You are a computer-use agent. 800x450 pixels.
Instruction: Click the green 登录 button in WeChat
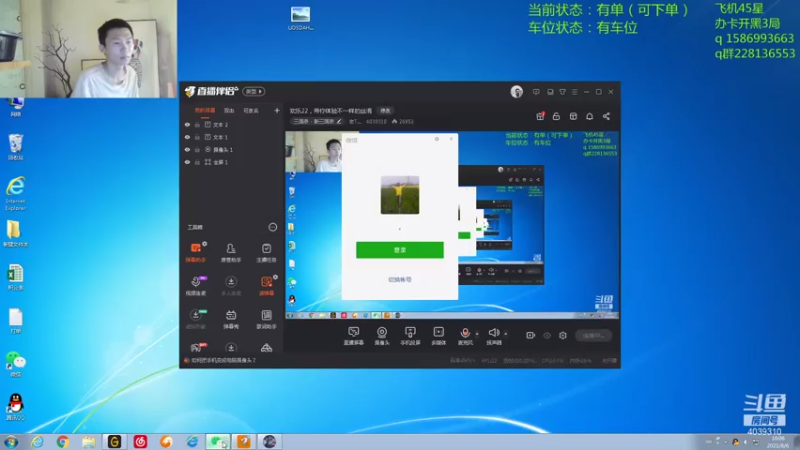[399, 250]
